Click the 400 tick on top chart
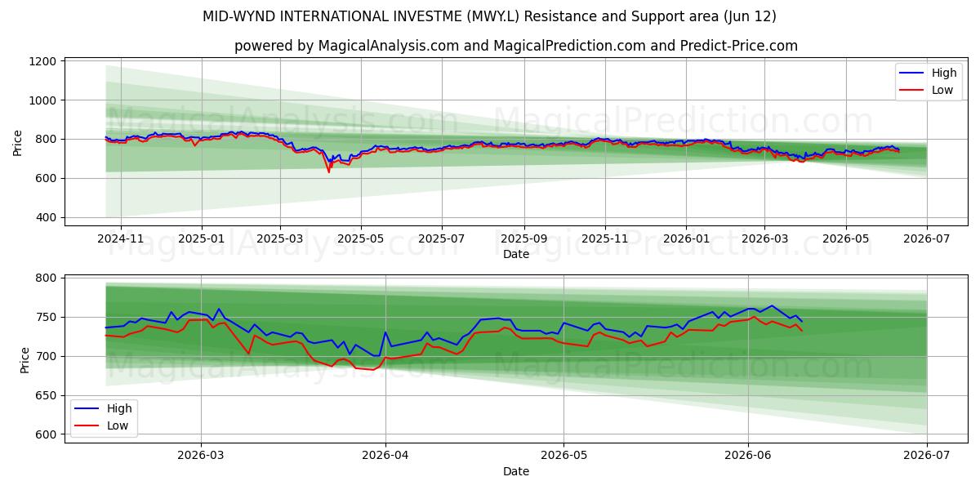980x490 pixels. click(x=46, y=217)
